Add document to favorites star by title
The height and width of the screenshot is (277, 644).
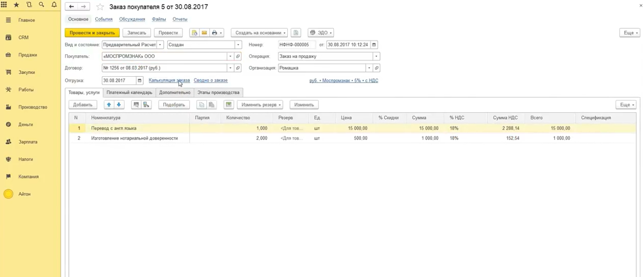[100, 7]
